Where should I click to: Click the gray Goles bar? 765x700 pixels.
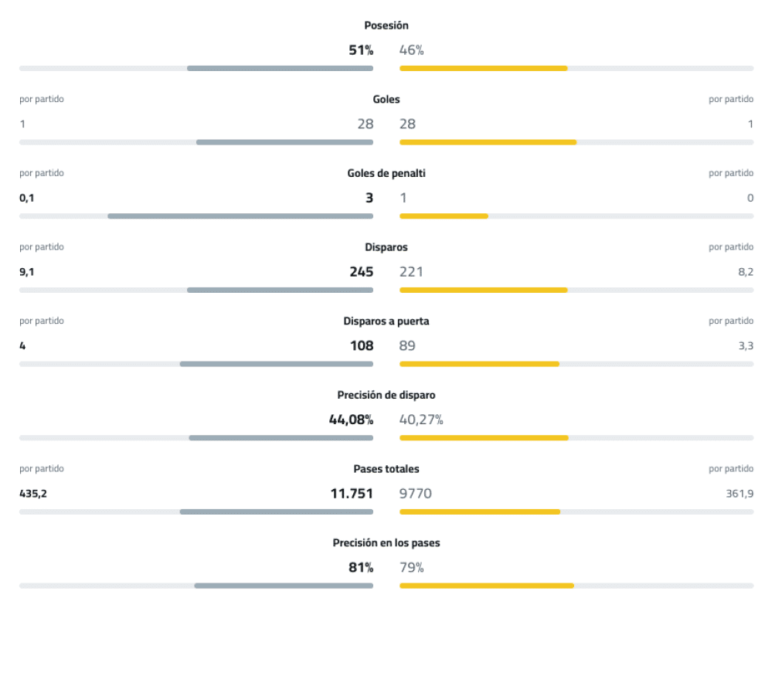tap(284, 142)
